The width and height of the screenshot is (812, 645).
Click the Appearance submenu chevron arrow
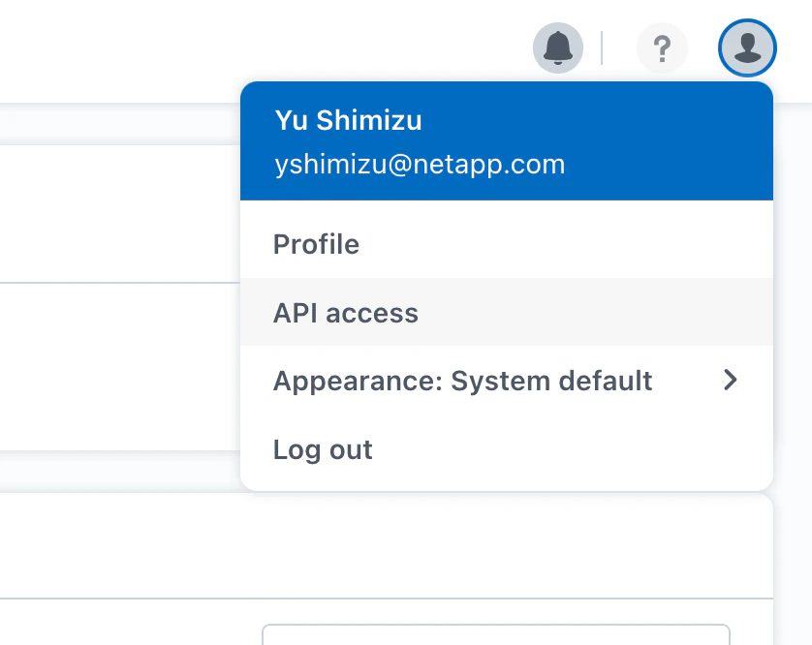[x=731, y=380]
